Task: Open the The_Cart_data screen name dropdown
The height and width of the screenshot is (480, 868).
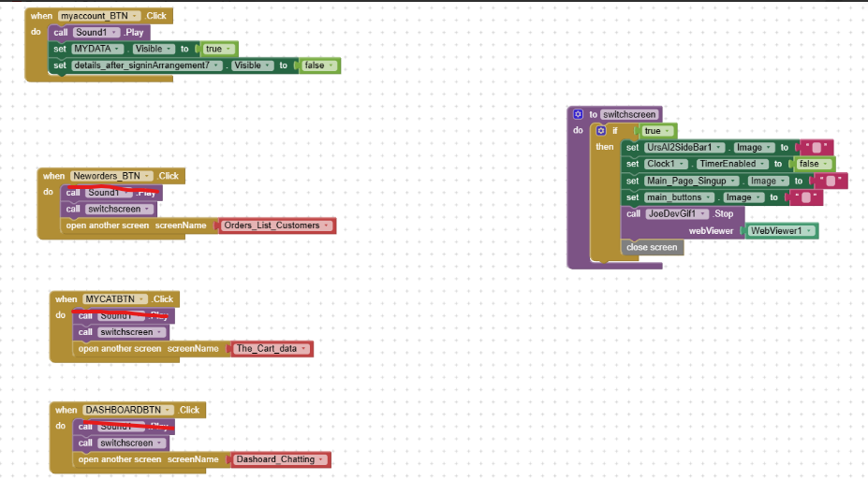Action: (x=304, y=349)
